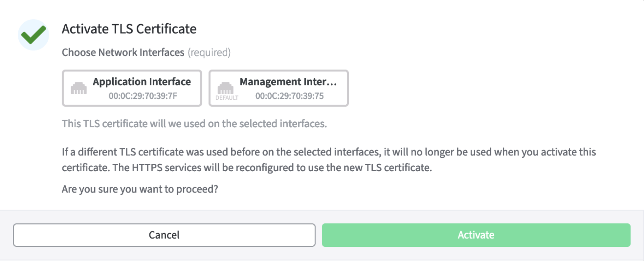Toggle the Management Interface card

point(278,88)
